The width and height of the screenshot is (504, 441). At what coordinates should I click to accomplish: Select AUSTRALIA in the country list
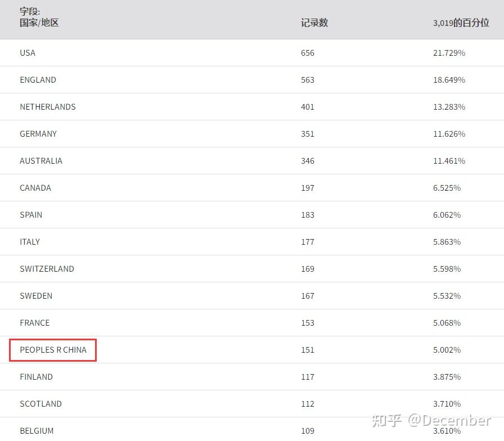[41, 161]
